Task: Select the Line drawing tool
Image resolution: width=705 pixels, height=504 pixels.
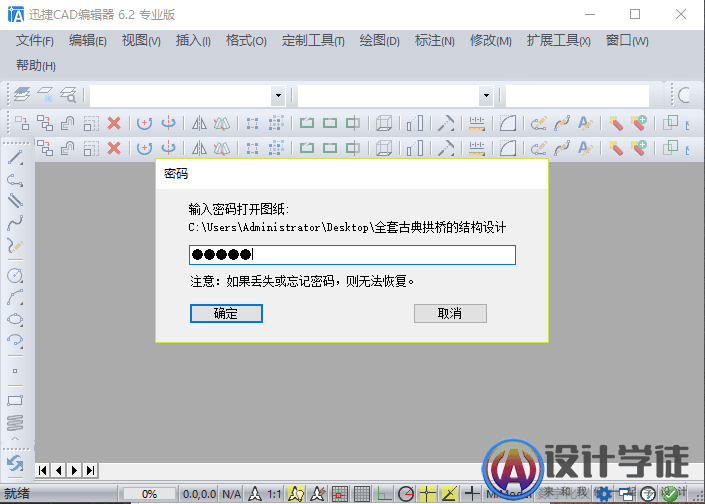Action: click(x=15, y=158)
